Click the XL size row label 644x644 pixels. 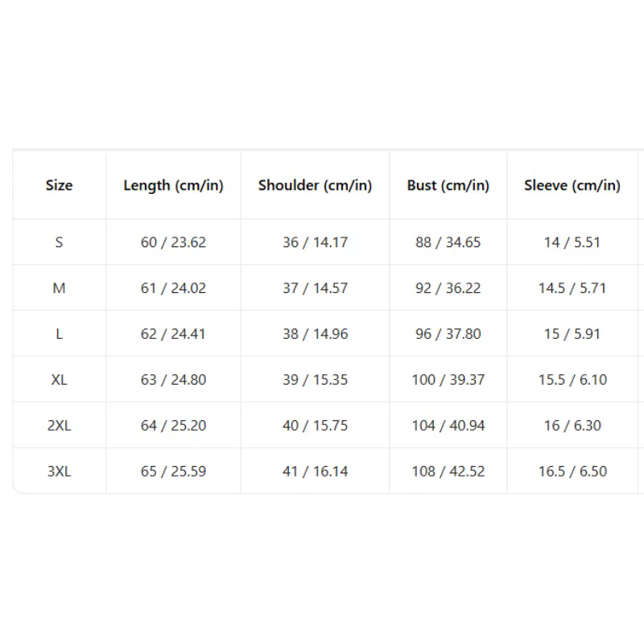coord(59,379)
